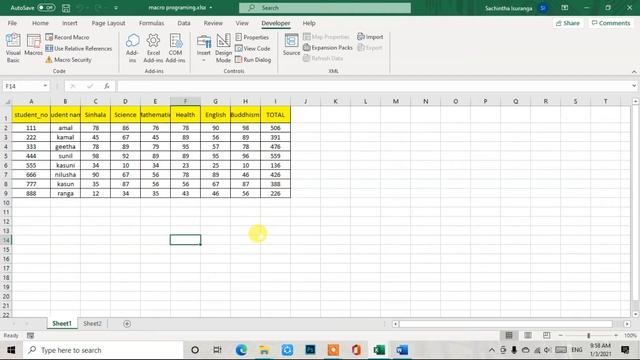Show hidden system tray icons
640x360 pixels.
tap(492, 350)
